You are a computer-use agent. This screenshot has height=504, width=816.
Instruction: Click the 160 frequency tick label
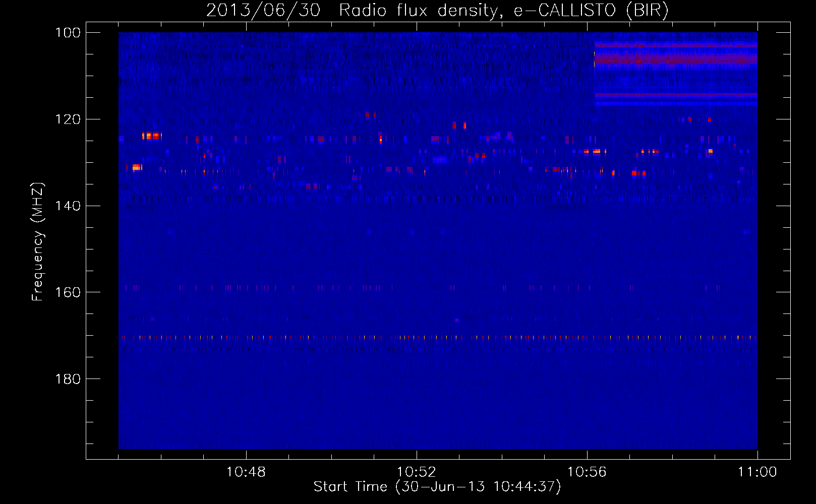68,292
